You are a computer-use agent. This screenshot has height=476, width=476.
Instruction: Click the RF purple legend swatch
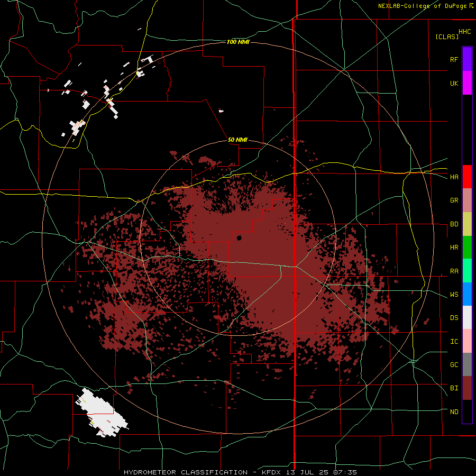pos(467,59)
